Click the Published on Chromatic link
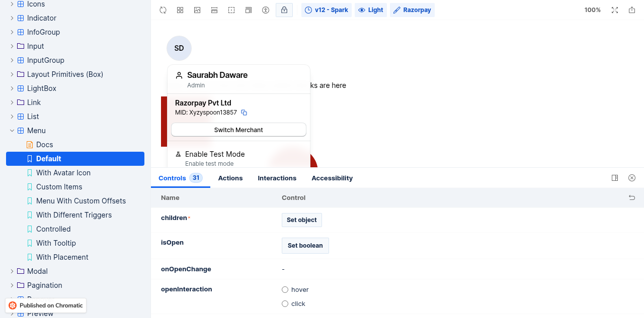 point(46,305)
